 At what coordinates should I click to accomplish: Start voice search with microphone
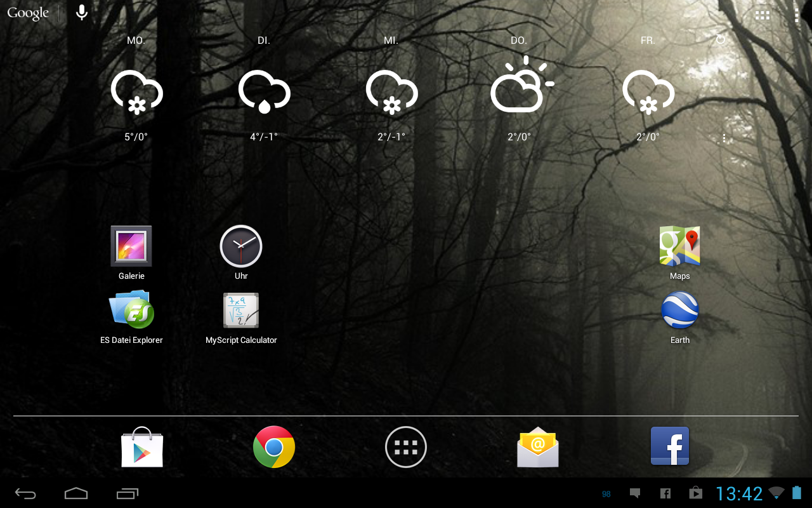[x=81, y=13]
